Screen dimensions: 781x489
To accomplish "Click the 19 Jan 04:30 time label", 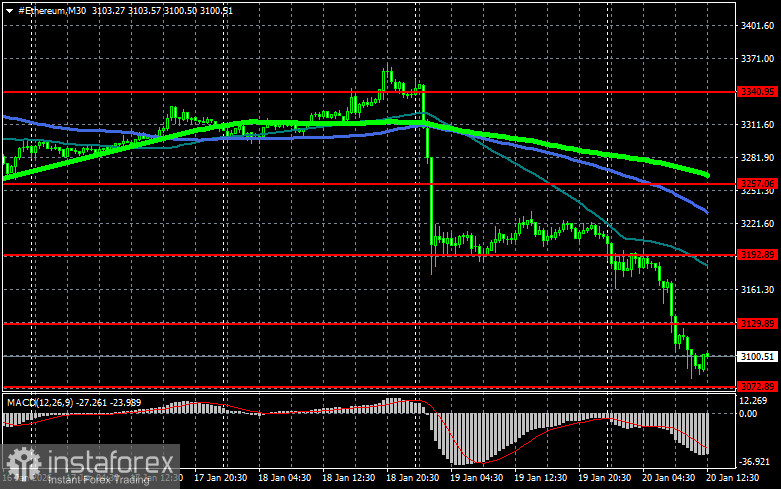I will (477, 478).
